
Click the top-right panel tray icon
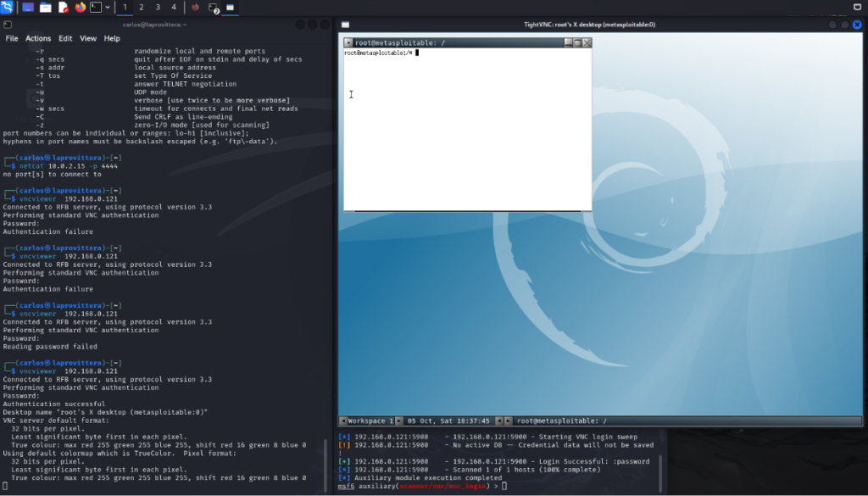point(858,7)
